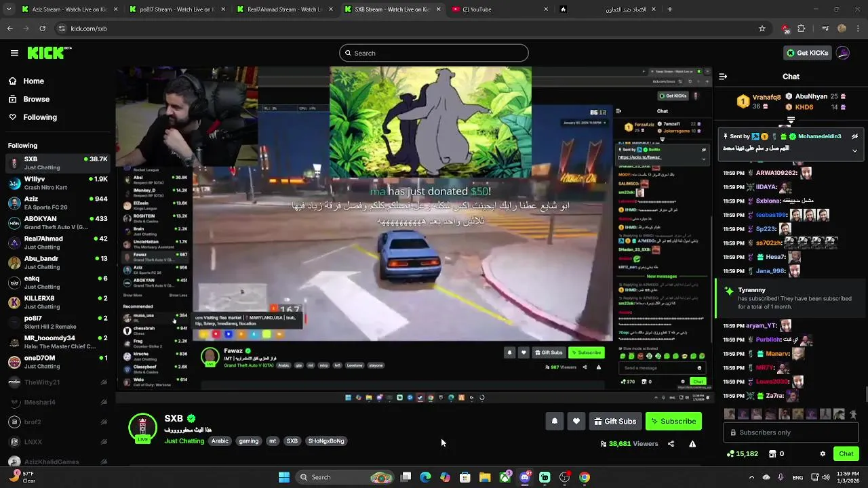
Task: Bookmark this page with star icon
Action: (762, 28)
